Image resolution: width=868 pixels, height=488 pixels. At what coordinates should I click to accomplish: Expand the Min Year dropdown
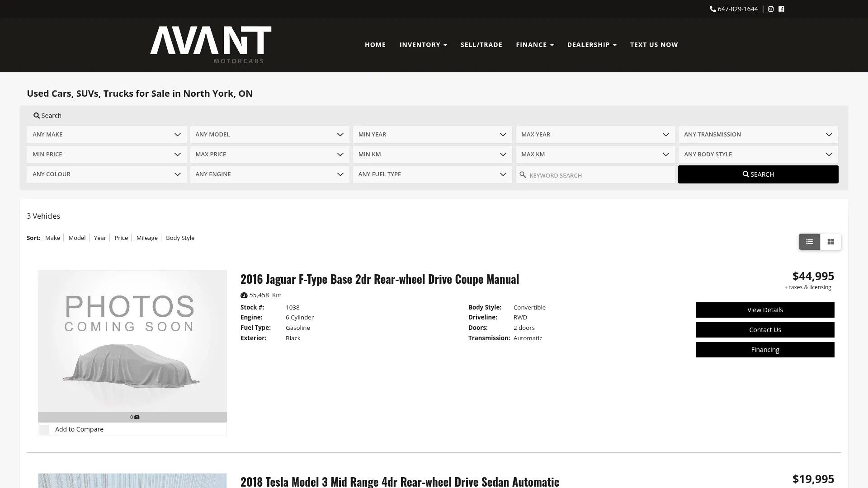tap(432, 135)
